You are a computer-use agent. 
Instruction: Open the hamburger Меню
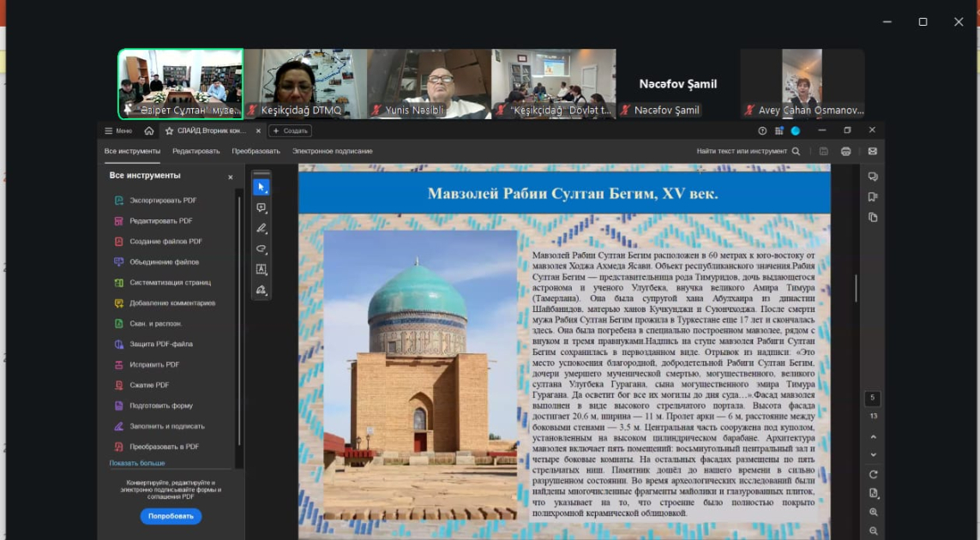[x=118, y=131]
